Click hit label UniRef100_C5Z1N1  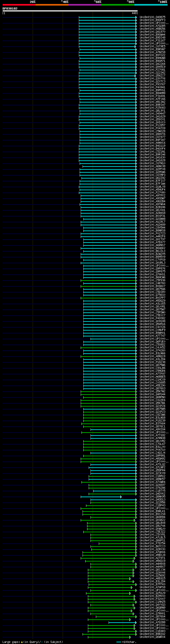click(152, 151)
